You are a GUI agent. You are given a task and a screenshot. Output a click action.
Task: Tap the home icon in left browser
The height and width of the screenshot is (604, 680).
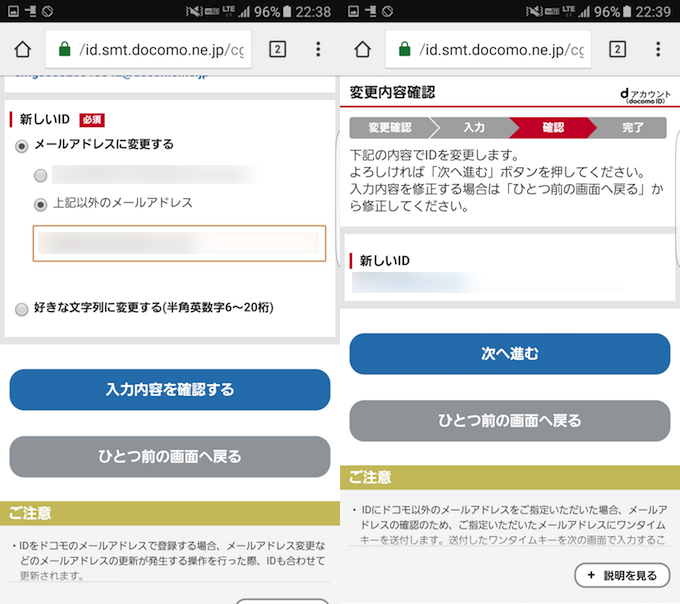point(22,49)
